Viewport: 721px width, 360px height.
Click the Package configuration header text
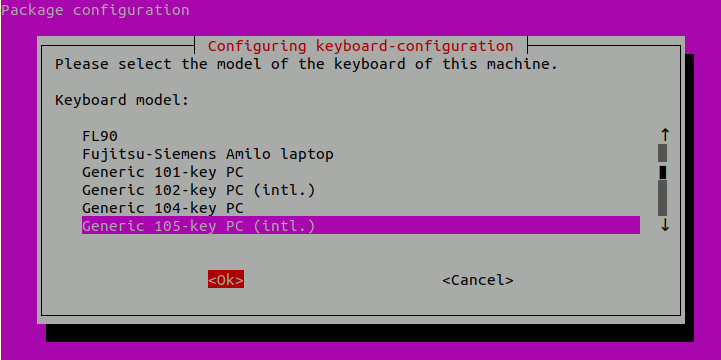pyautogui.click(x=95, y=10)
